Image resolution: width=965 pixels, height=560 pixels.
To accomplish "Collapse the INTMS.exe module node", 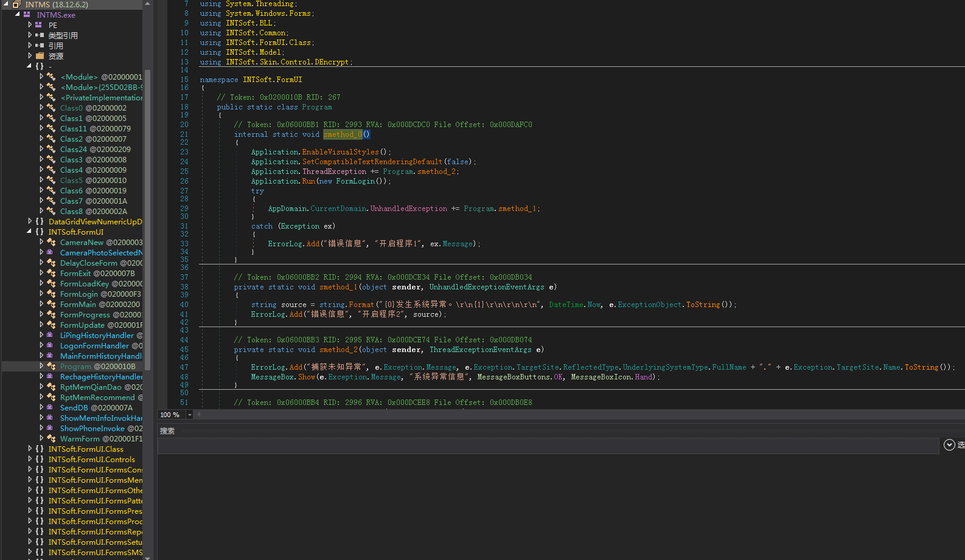I will tap(18, 15).
